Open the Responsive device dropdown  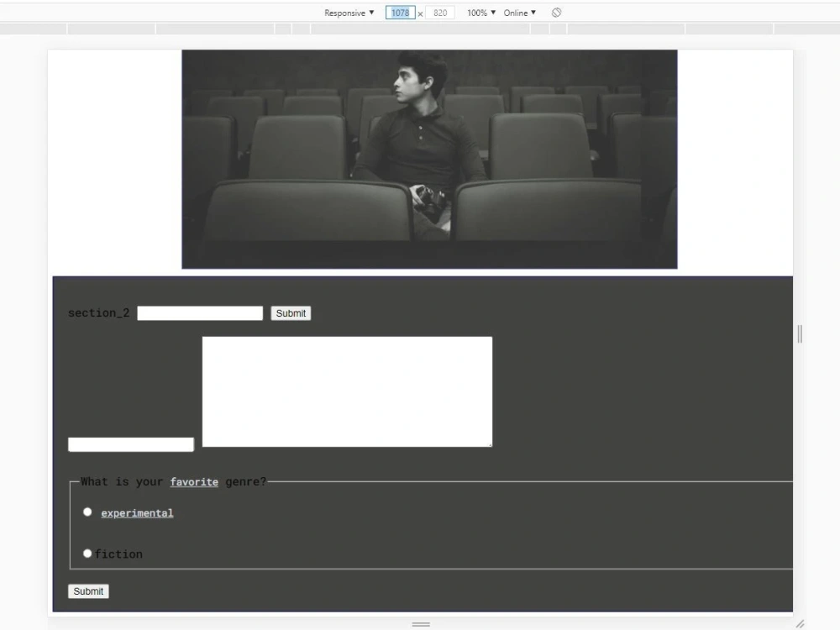pyautogui.click(x=349, y=13)
